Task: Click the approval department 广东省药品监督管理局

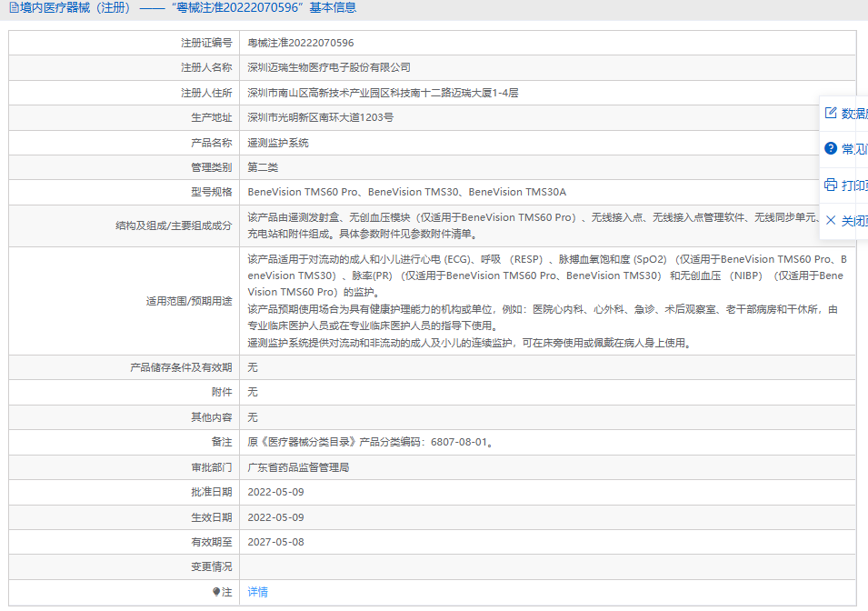Action: pyautogui.click(x=298, y=467)
